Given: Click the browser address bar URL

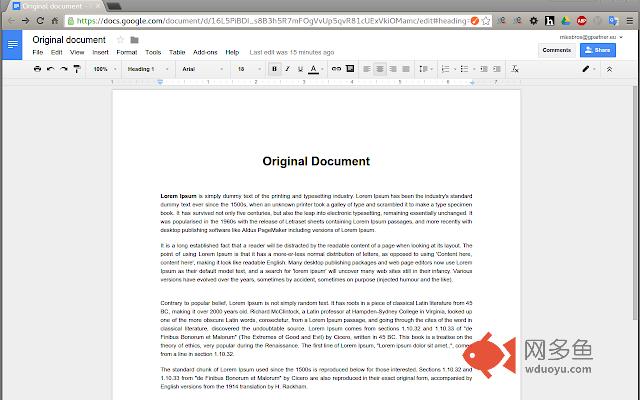Looking at the screenshot, I should click(271, 20).
